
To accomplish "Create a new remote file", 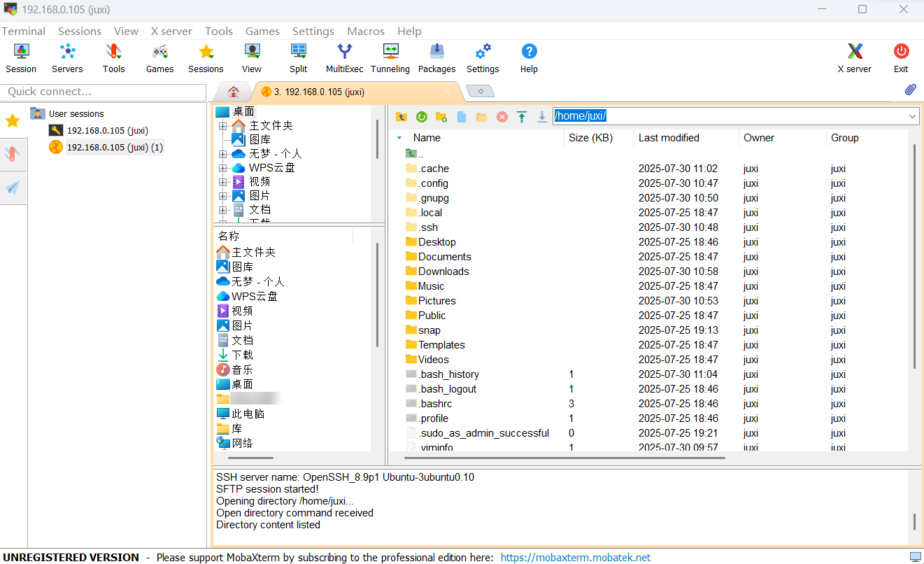I will [462, 117].
